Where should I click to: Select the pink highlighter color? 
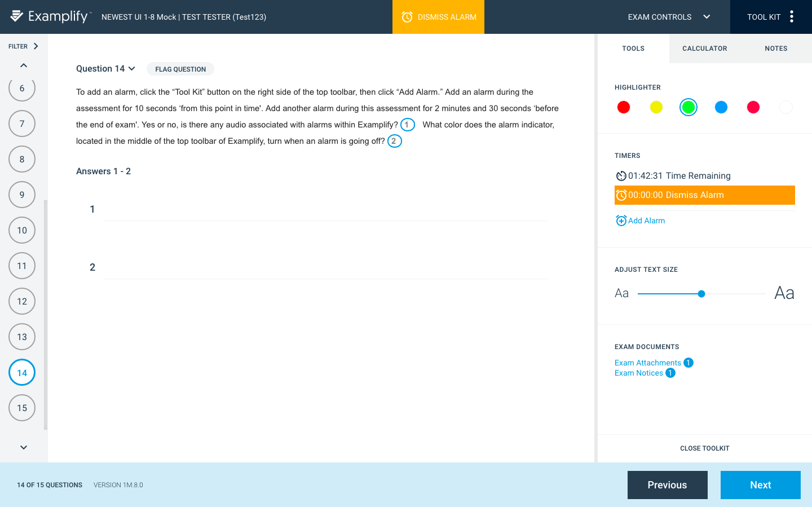pos(753,107)
